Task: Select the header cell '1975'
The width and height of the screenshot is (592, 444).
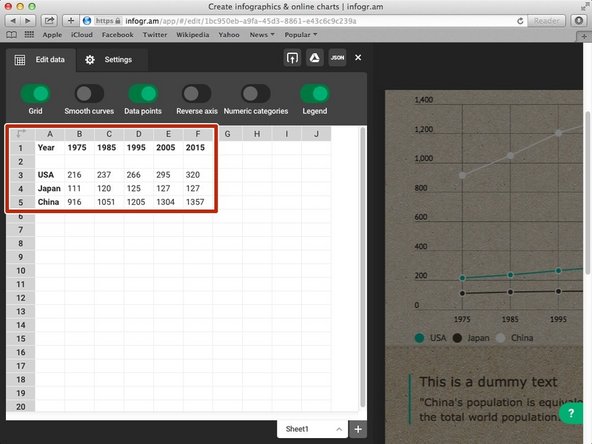Action: point(79,148)
